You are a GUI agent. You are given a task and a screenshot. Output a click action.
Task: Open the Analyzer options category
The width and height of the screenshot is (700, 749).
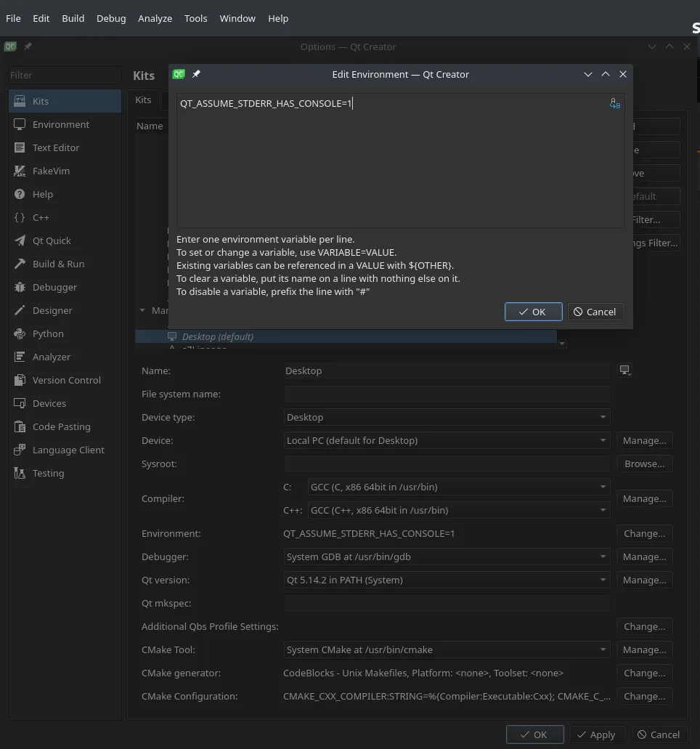coord(65,357)
